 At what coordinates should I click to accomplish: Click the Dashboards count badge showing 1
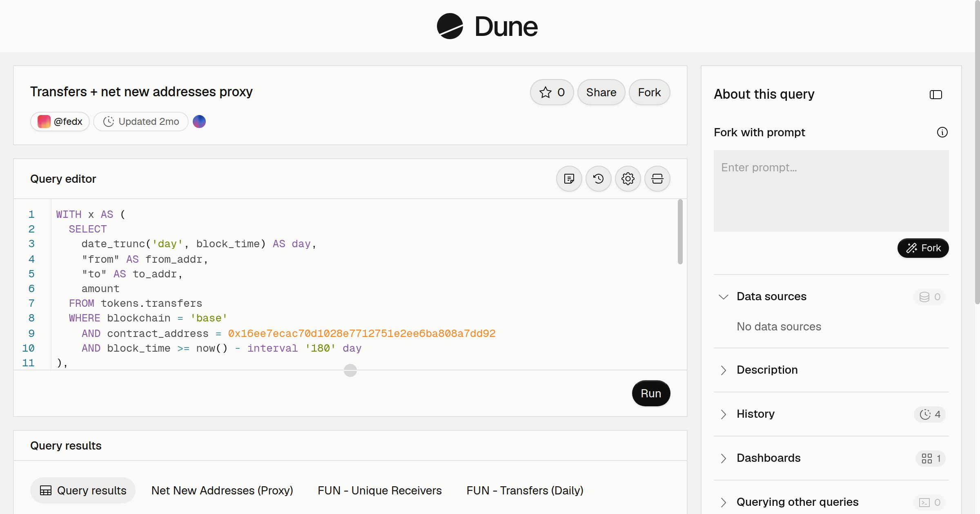pos(931,458)
